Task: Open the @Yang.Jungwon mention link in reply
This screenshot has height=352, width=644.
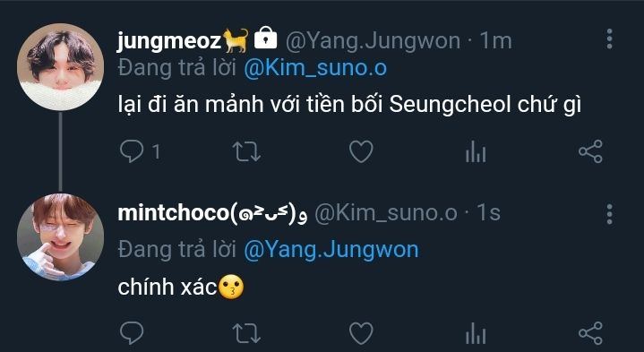Action: pos(331,249)
